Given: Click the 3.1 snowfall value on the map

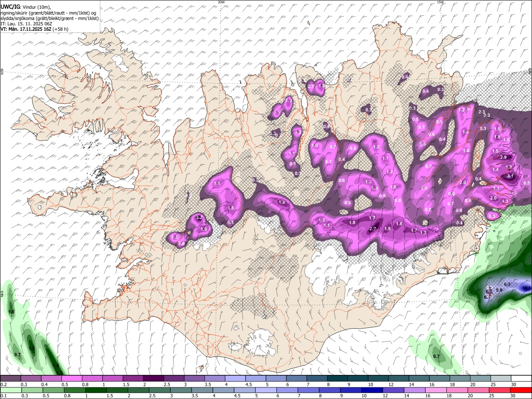Looking at the screenshot, I should (x=511, y=176).
